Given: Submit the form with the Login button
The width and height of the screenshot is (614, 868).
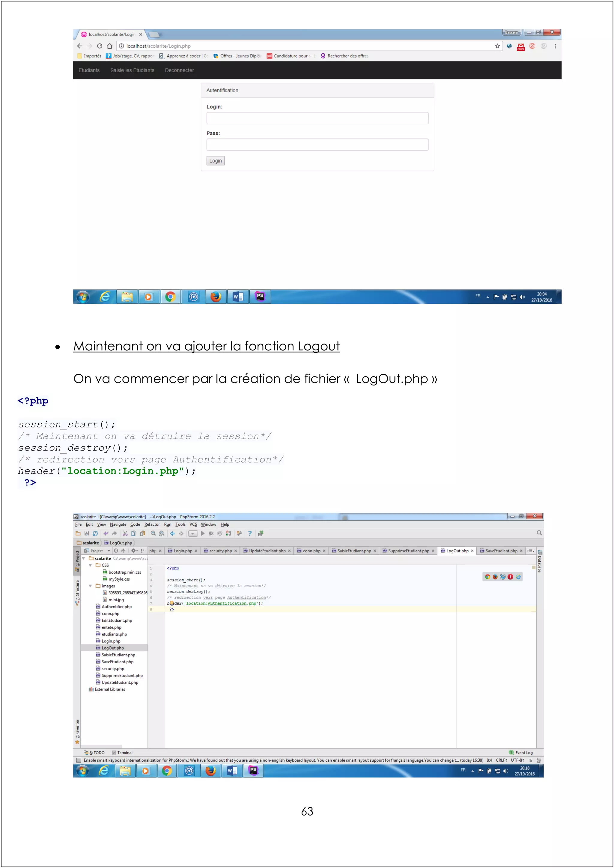Looking at the screenshot, I should 216,161.
